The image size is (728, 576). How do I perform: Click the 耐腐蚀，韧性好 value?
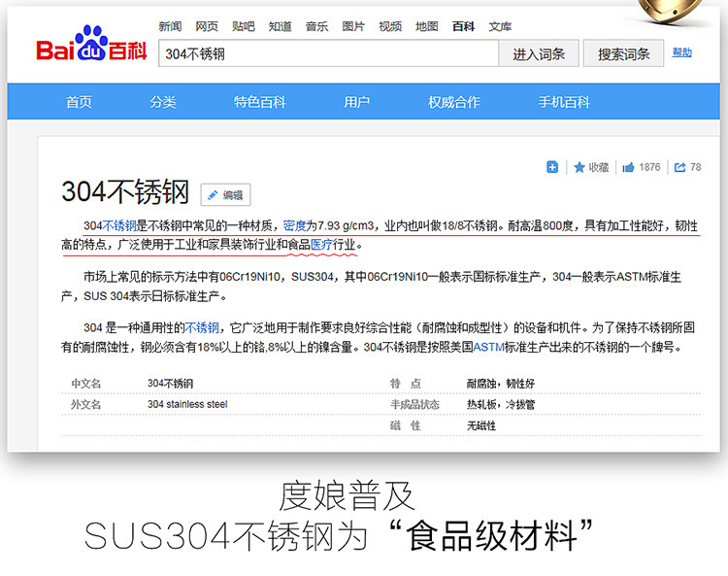(x=501, y=384)
